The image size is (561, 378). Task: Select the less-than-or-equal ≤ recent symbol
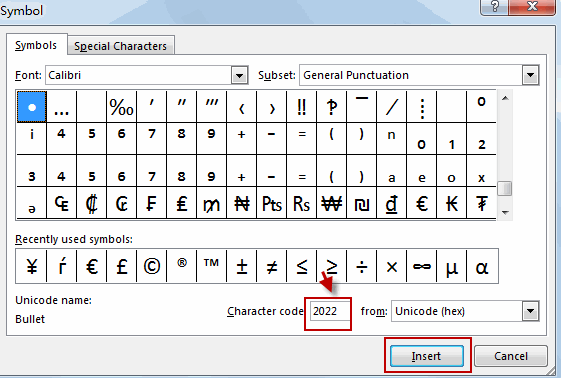302,266
